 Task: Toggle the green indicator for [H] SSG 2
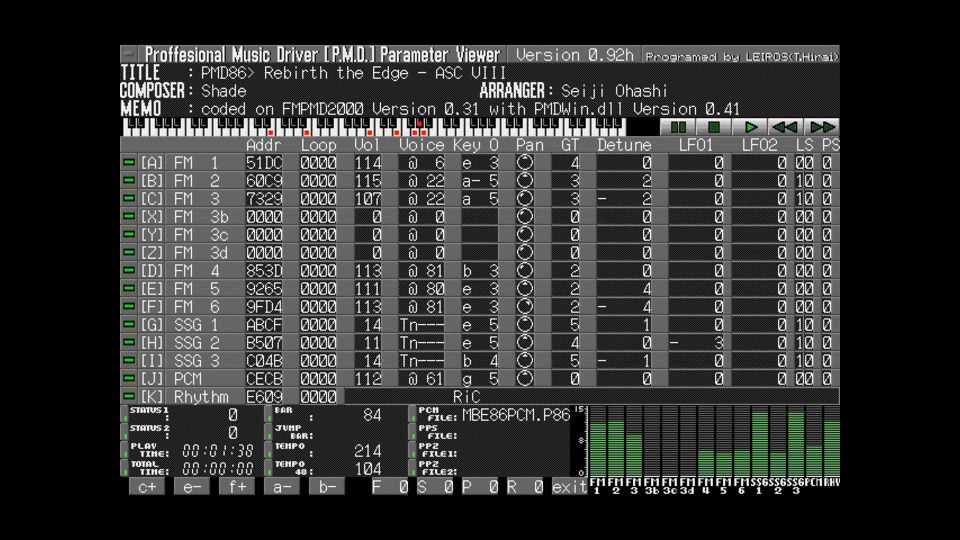pos(129,342)
